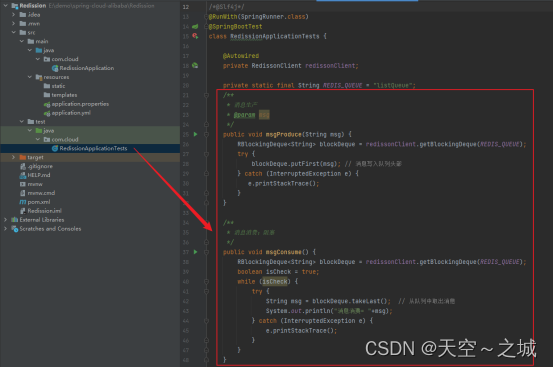Viewport: 553px width, 368px height.
Task: Fold the Javadoc comment starting at line 21
Action: point(206,95)
